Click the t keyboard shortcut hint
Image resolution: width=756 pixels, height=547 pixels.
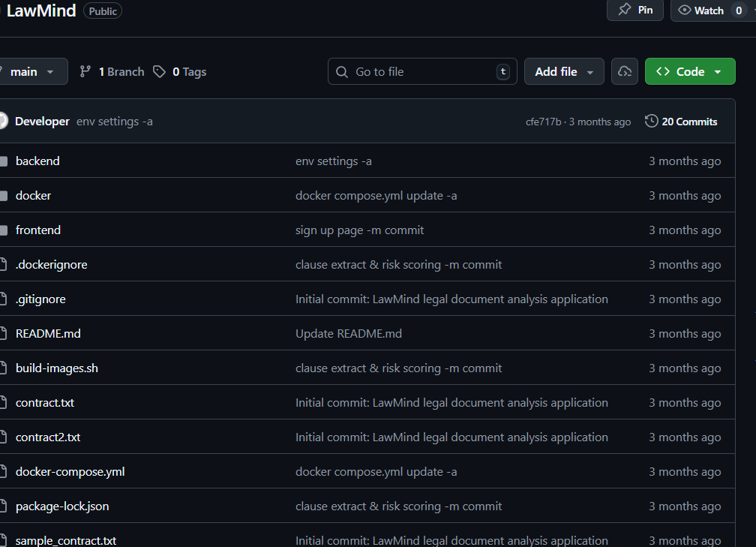click(502, 71)
